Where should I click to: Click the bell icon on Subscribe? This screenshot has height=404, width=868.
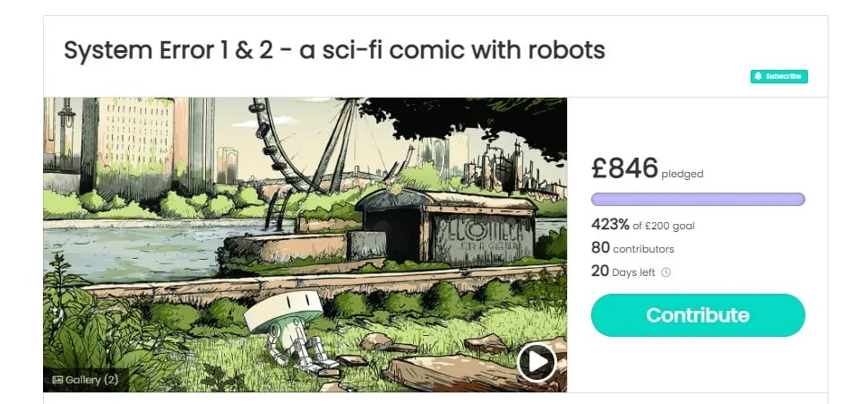759,76
